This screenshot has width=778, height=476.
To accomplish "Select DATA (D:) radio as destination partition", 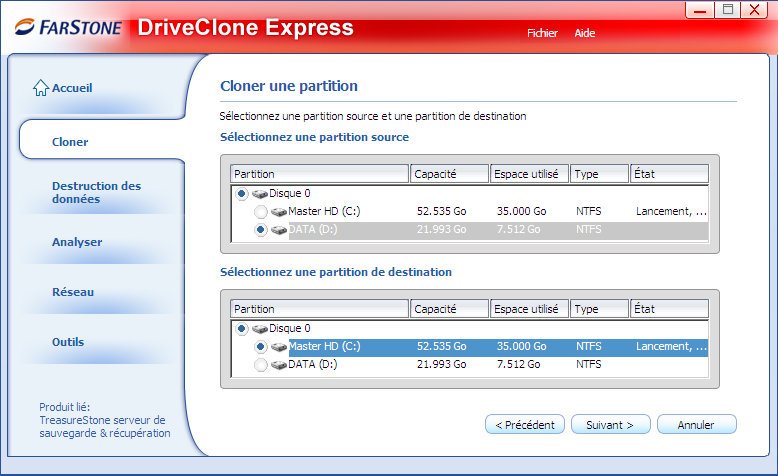I will [260, 365].
